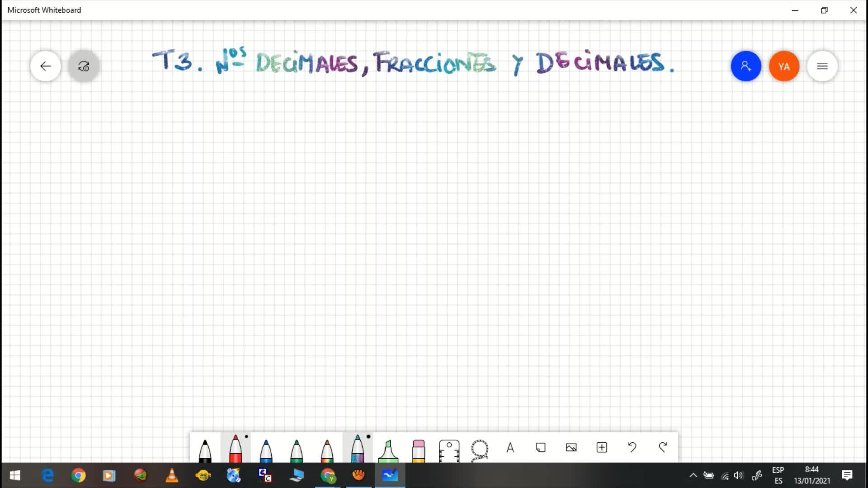
Task: Select the eraser tool
Action: (419, 450)
